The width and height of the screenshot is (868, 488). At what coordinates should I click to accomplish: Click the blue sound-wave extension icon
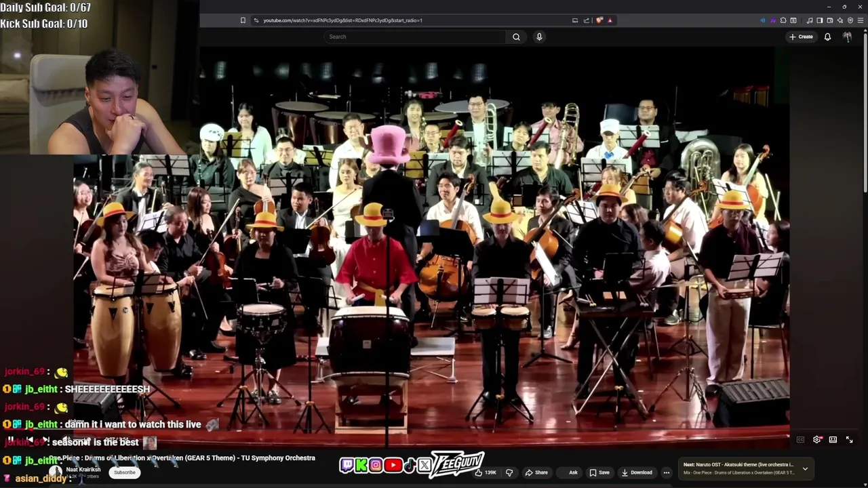[763, 20]
